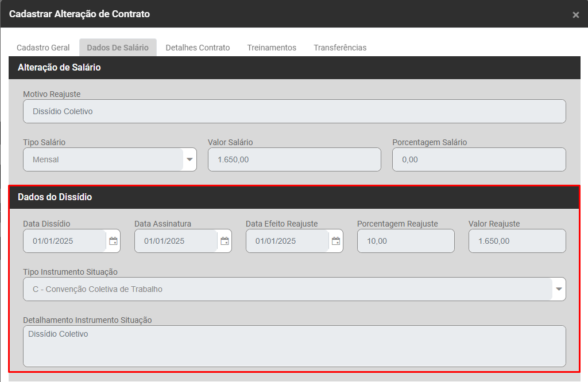588x382 pixels.
Task: Focus the Detalhamento Instrumento Situação text area
Action: coord(294,346)
